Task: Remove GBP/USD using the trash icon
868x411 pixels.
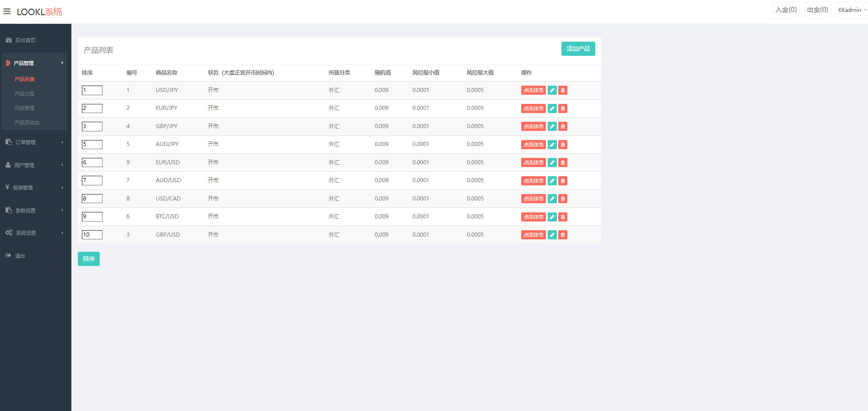Action: click(563, 235)
